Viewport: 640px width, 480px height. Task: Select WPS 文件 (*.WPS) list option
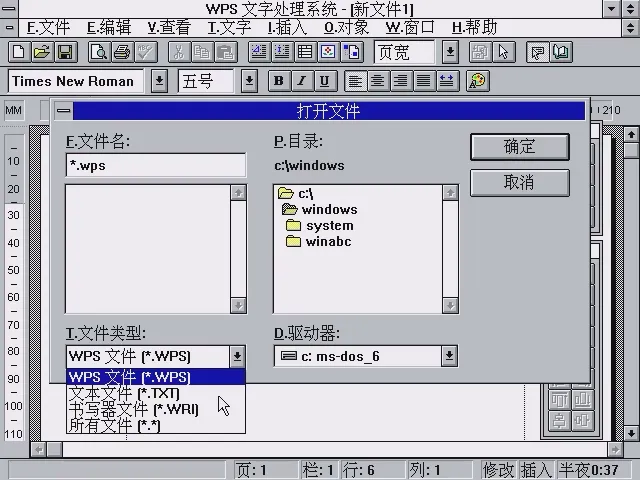(156, 377)
